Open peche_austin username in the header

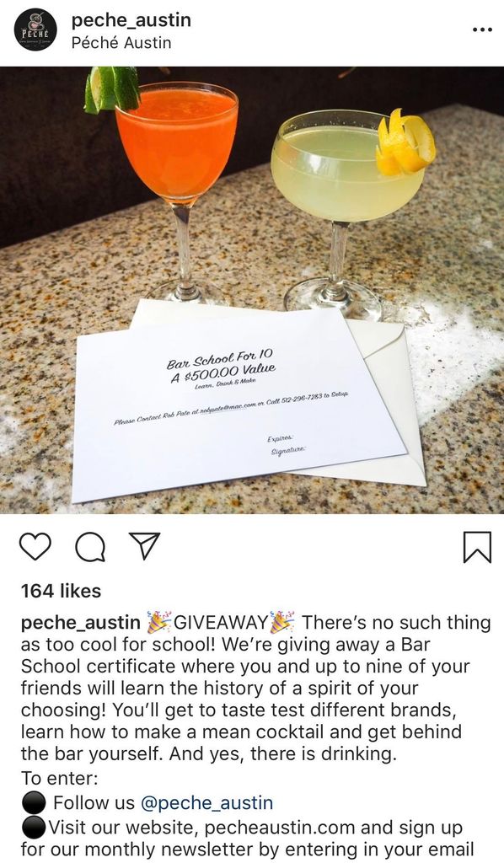pos(131,20)
